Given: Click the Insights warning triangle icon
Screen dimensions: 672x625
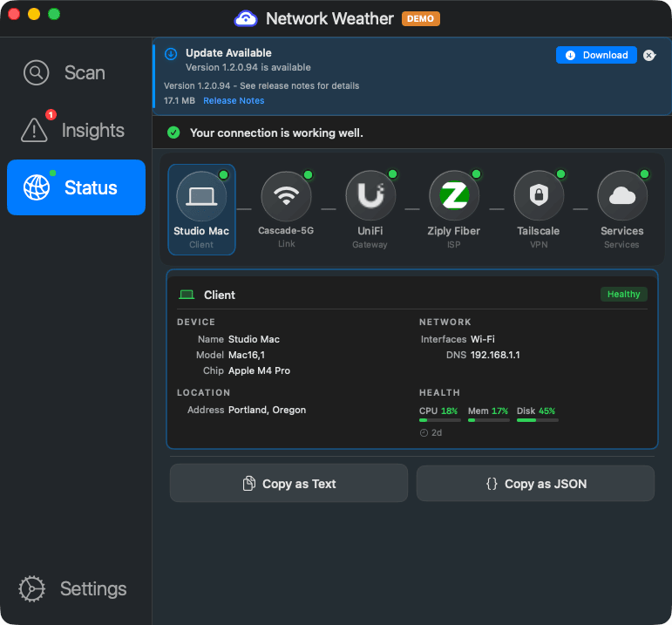Looking at the screenshot, I should 34,130.
